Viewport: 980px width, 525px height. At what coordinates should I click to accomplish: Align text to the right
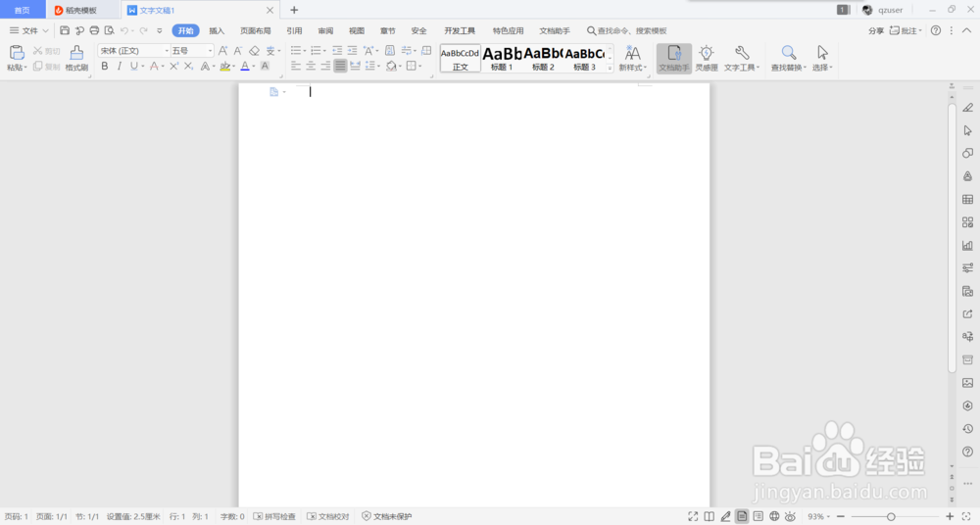pos(325,66)
